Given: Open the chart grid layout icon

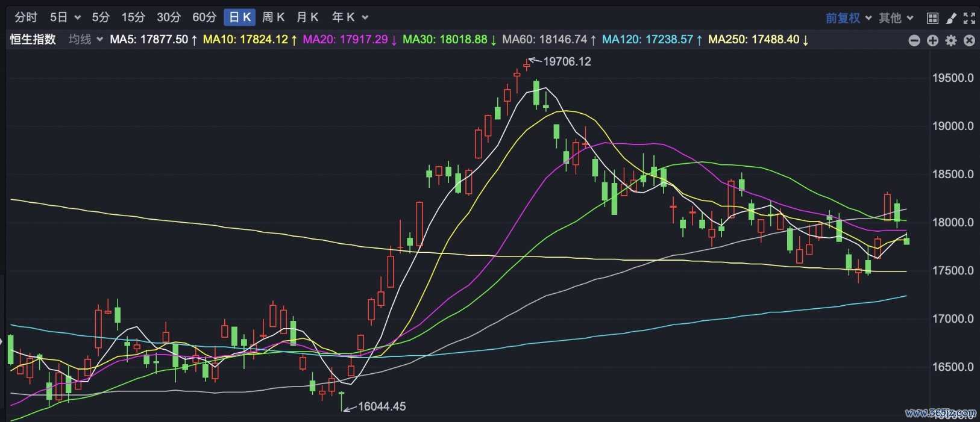Looking at the screenshot, I should [932, 19].
